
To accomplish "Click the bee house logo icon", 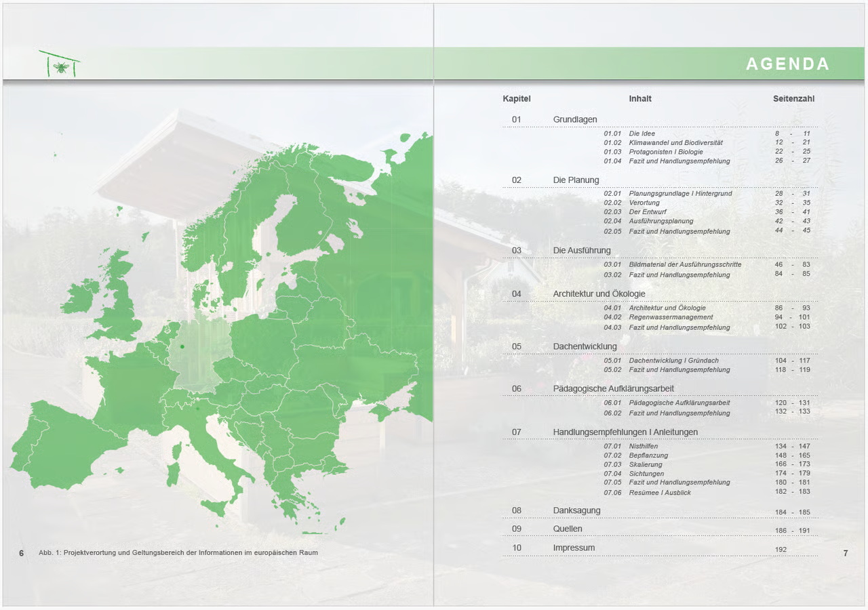I will click(x=60, y=64).
